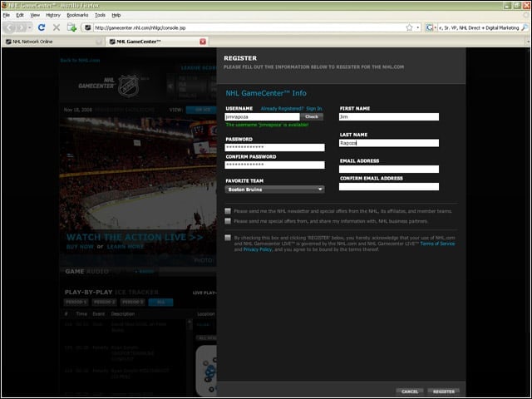Click the Check username button
The height and width of the screenshot is (399, 532).
(312, 116)
